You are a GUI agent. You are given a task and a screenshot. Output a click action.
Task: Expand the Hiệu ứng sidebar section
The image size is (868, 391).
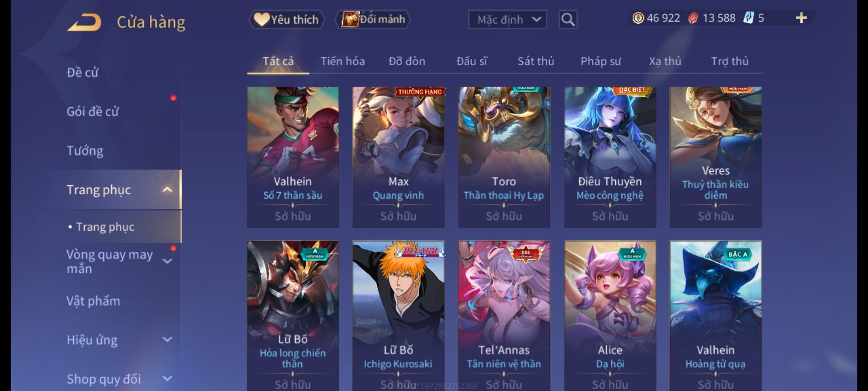point(167,340)
